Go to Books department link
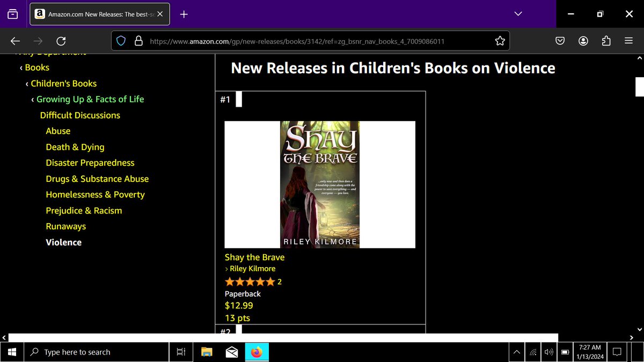This screenshot has width=644, height=362. point(37,68)
